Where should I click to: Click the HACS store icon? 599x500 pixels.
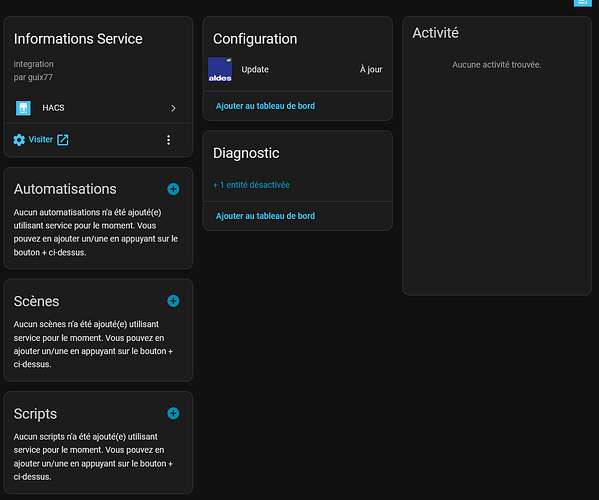(x=23, y=108)
